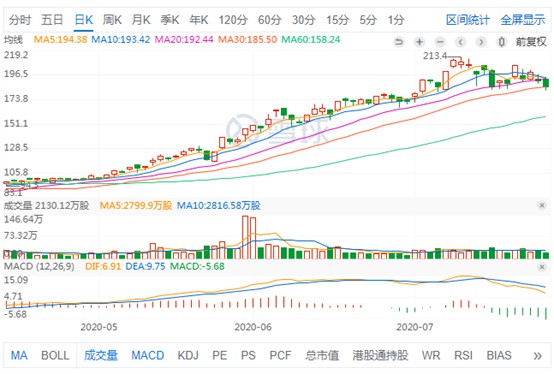Switch to 15分 interval
Screen dimensions: 554x374
[x=337, y=20]
